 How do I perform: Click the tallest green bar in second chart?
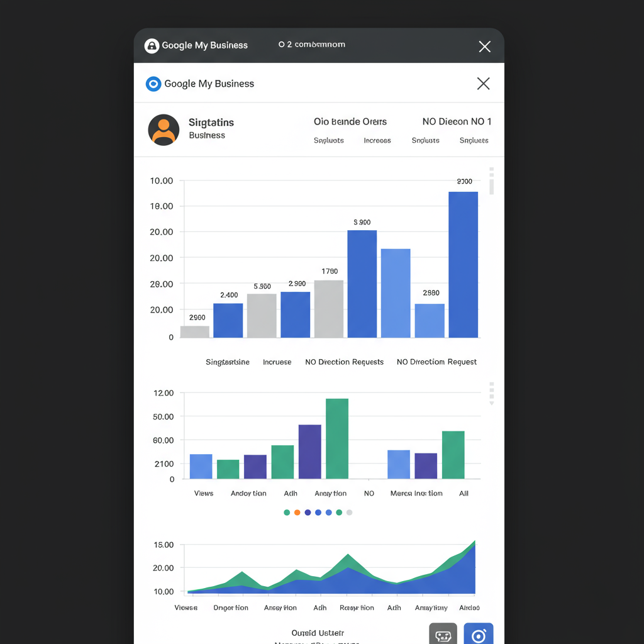[x=337, y=438]
